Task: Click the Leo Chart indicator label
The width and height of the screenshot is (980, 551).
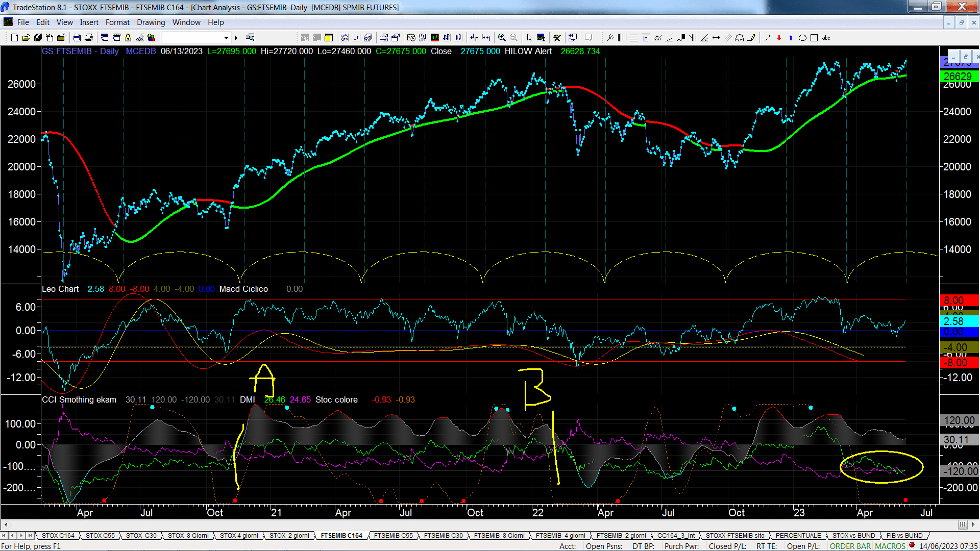Action: click(x=60, y=289)
